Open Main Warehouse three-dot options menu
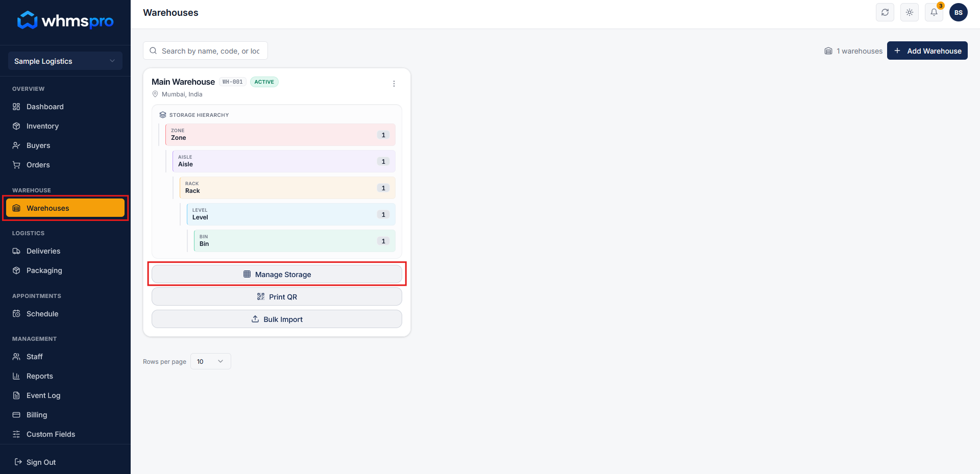The height and width of the screenshot is (474, 980). [394, 84]
